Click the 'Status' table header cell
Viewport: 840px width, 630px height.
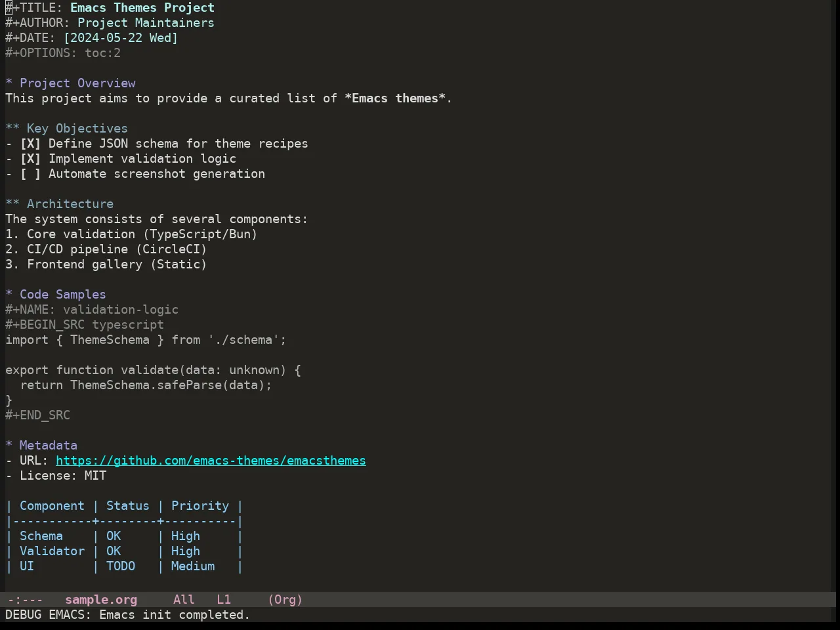[128, 506]
